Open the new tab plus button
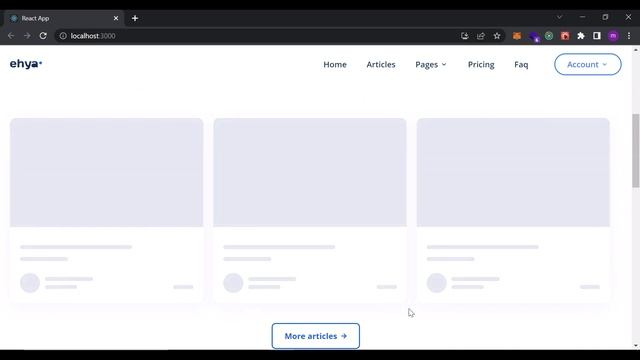The height and width of the screenshot is (360, 640). 135,18
